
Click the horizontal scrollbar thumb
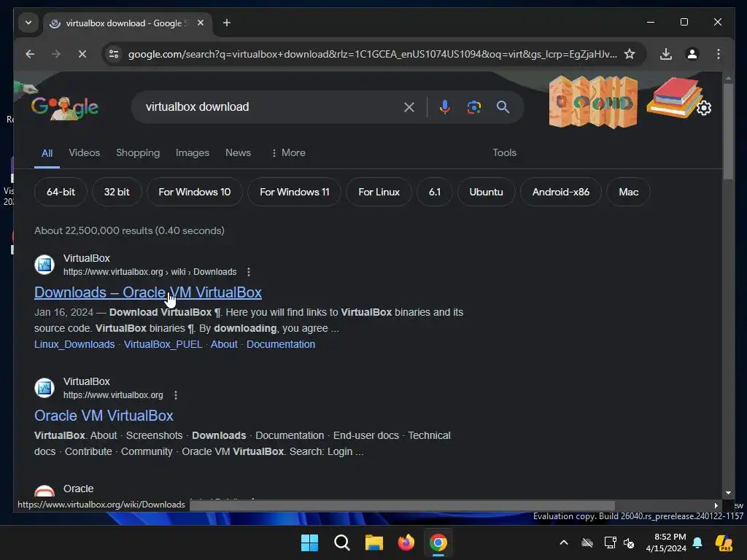click(402, 505)
